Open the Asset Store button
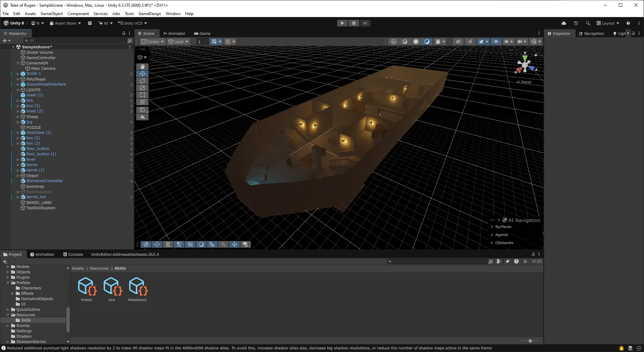The height and width of the screenshot is (352, 644). pyautogui.click(x=65, y=23)
